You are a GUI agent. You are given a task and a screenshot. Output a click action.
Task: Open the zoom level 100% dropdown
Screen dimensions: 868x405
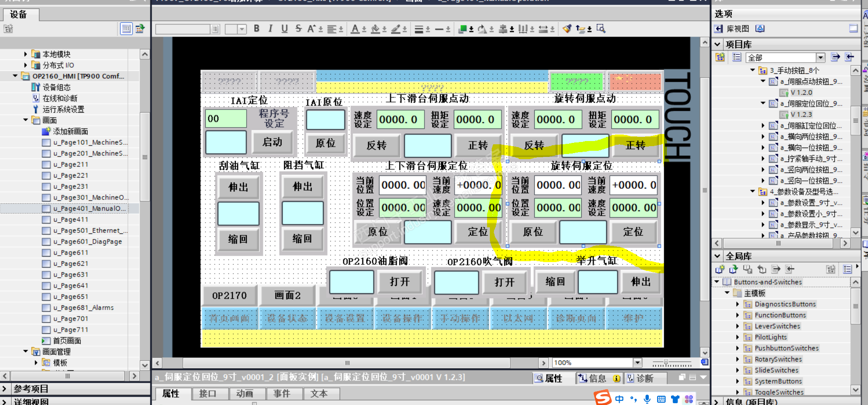pos(638,363)
